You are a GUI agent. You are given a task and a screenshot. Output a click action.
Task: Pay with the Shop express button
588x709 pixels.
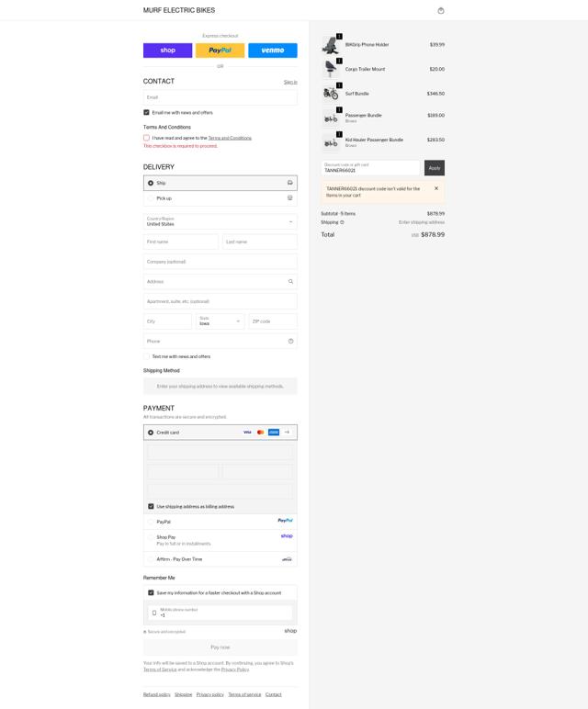[168, 51]
